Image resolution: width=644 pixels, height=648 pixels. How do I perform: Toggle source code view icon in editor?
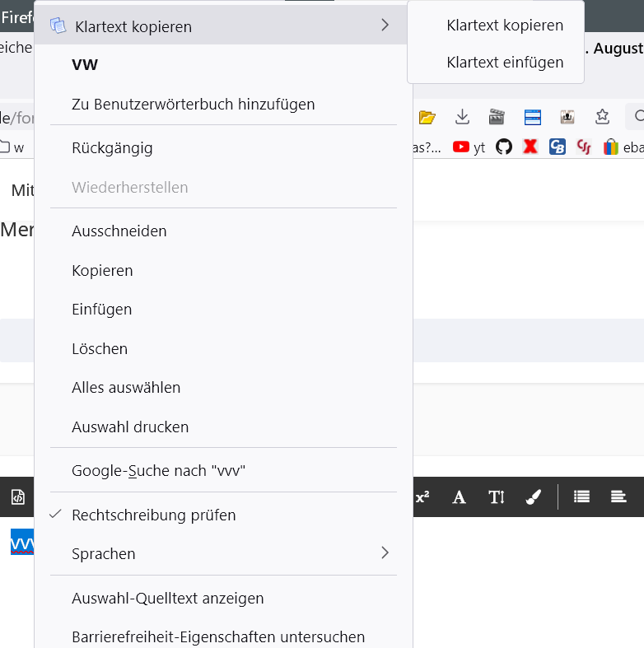pos(18,496)
